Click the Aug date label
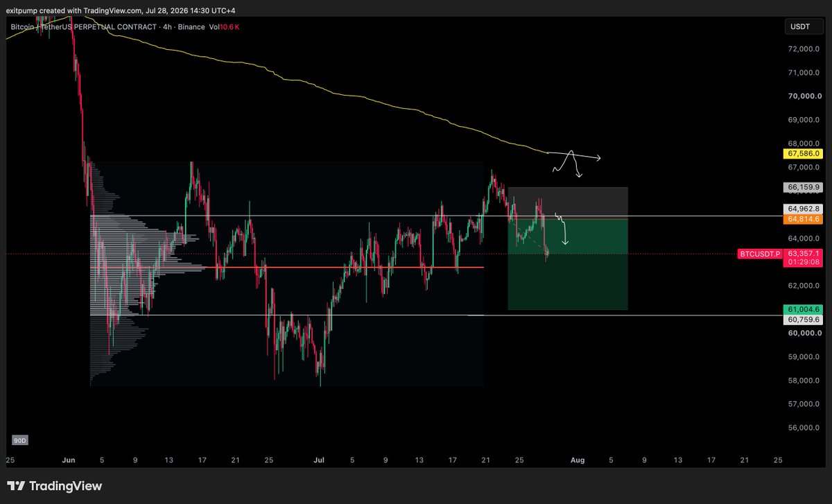Screen dimensions: 832x504 coord(577,460)
